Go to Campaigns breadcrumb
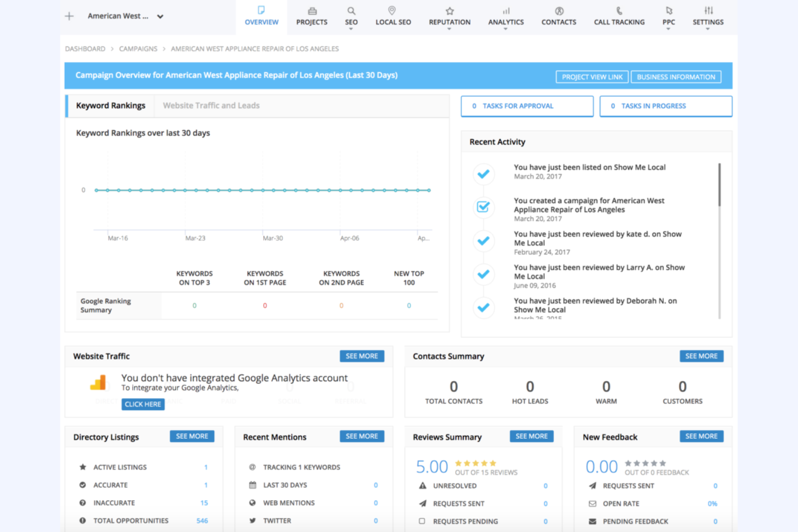This screenshot has height=532, width=798. point(138,49)
